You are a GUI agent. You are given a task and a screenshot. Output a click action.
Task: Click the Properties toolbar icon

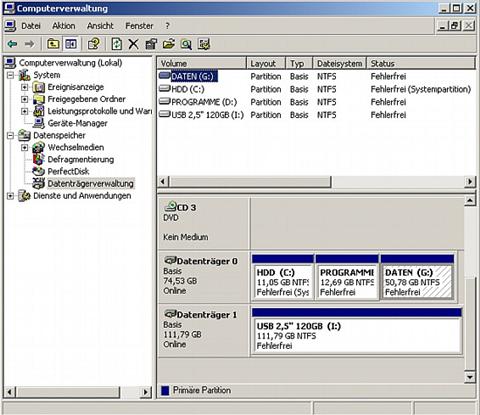(151, 44)
